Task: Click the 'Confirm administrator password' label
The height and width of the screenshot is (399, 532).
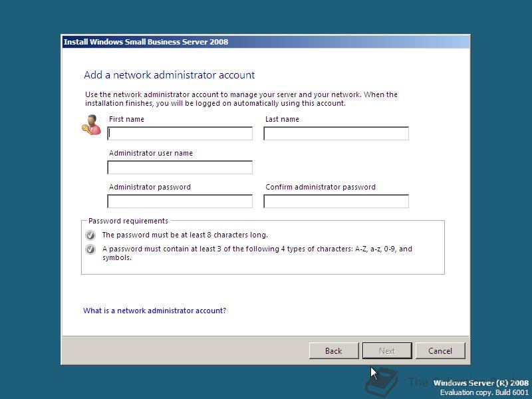Action: [x=321, y=187]
